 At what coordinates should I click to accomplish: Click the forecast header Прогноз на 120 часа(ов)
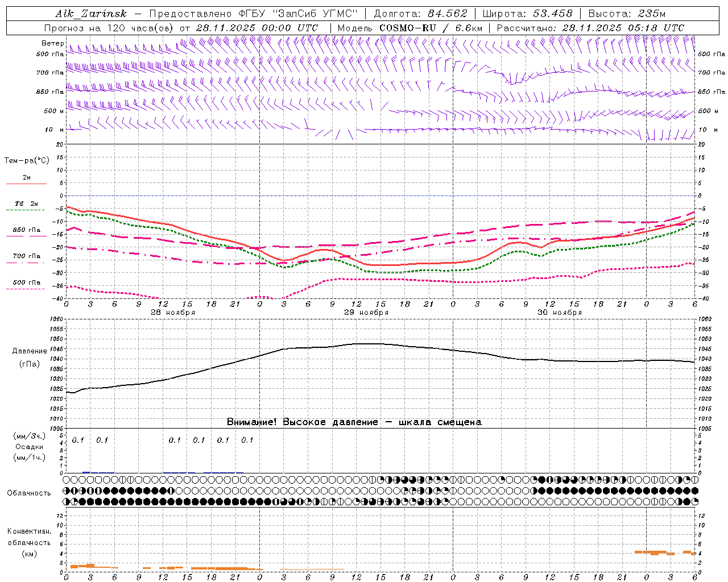[110, 28]
